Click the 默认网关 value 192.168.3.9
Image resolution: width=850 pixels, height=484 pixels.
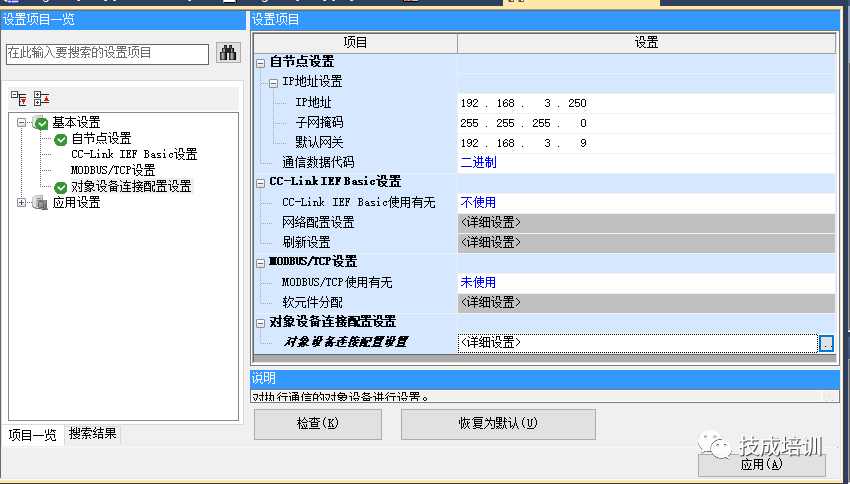524,143
